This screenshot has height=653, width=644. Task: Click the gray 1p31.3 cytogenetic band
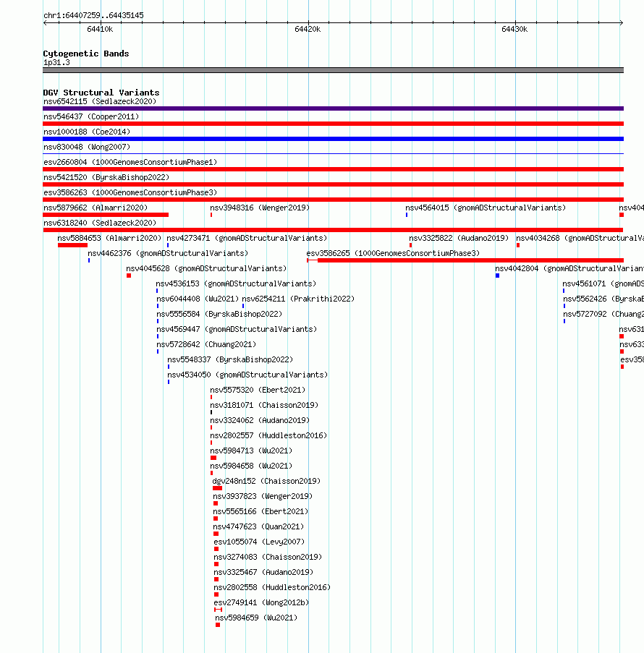[x=333, y=70]
